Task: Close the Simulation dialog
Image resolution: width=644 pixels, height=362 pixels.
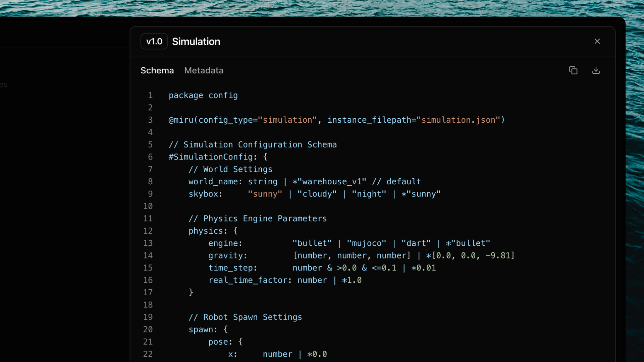Action: [597, 41]
